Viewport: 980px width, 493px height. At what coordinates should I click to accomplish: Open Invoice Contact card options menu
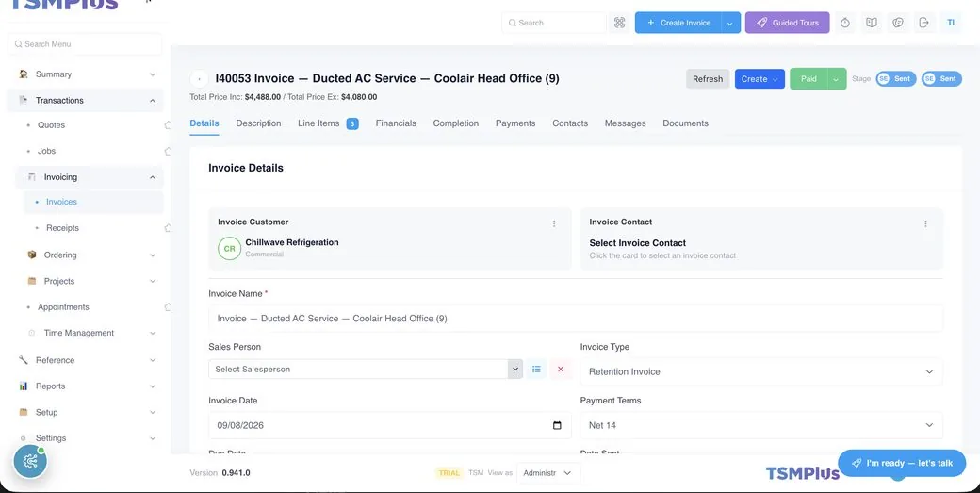pos(925,223)
